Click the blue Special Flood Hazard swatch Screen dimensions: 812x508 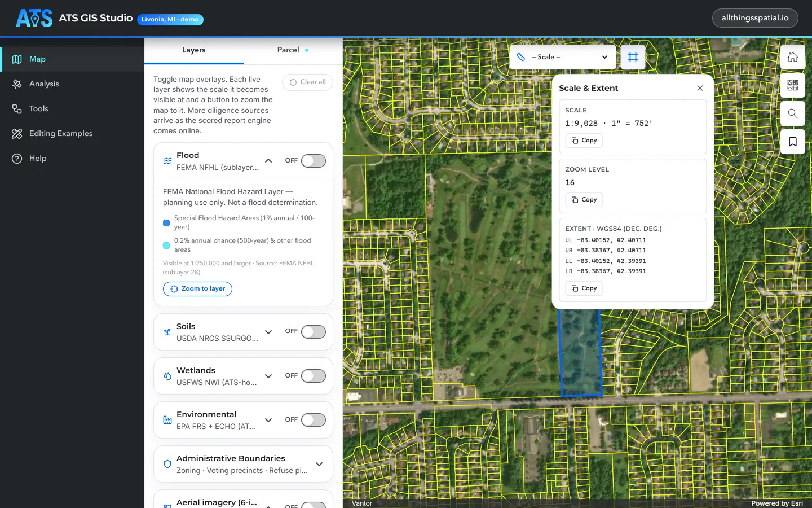(x=166, y=223)
